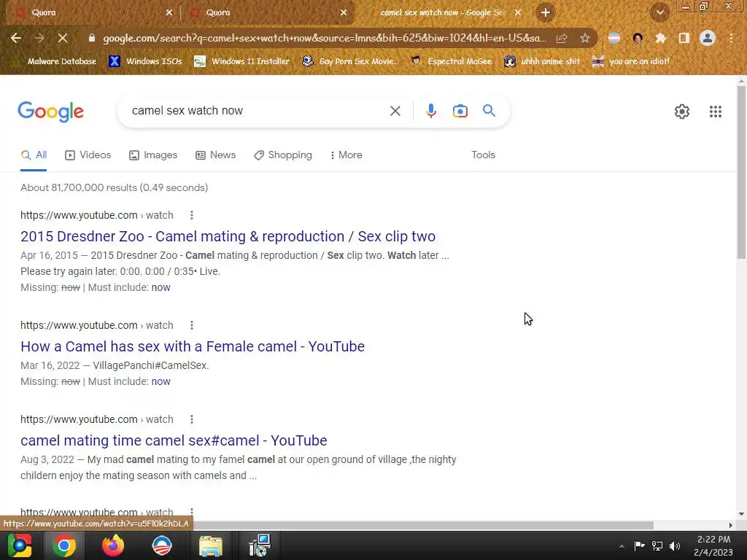Open 'you are an idiot!' bookmark
Viewport: 747px width, 560px height.
631,61
